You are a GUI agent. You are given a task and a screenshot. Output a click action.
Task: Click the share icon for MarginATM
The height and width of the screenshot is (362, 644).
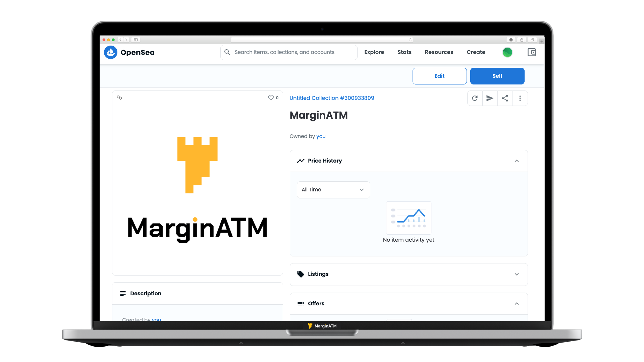click(505, 98)
